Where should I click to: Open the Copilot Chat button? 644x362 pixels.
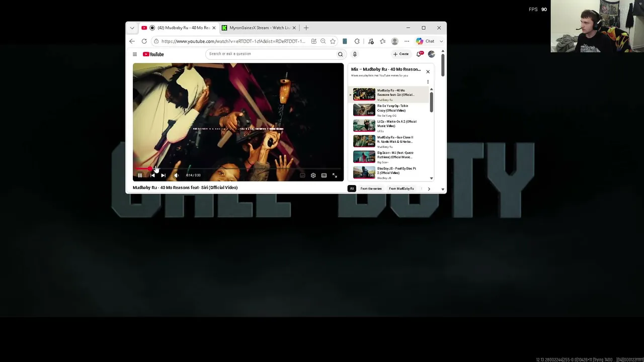(425, 41)
